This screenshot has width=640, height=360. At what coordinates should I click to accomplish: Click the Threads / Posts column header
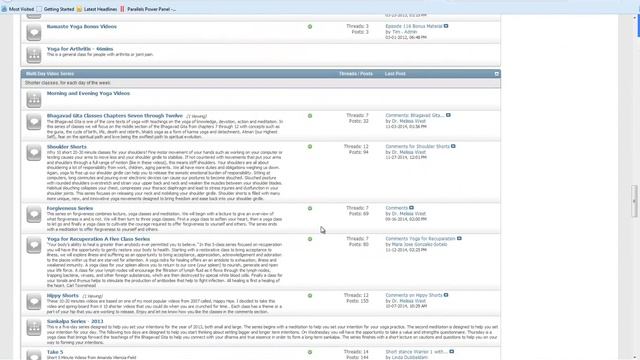356,74
